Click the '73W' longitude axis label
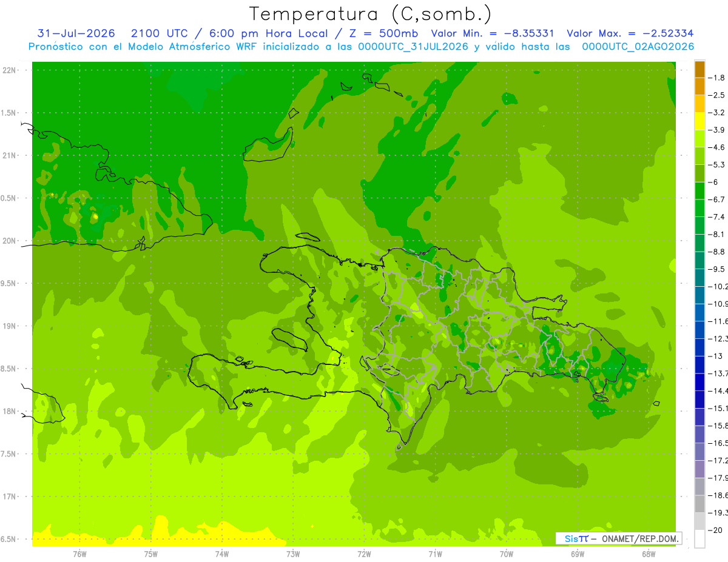This screenshot has height=562, width=728. (293, 554)
